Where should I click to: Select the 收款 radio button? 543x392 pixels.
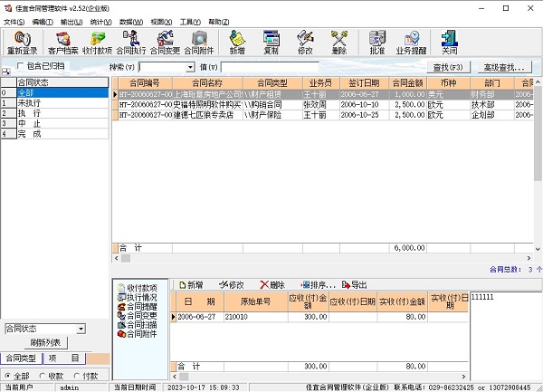click(x=42, y=375)
